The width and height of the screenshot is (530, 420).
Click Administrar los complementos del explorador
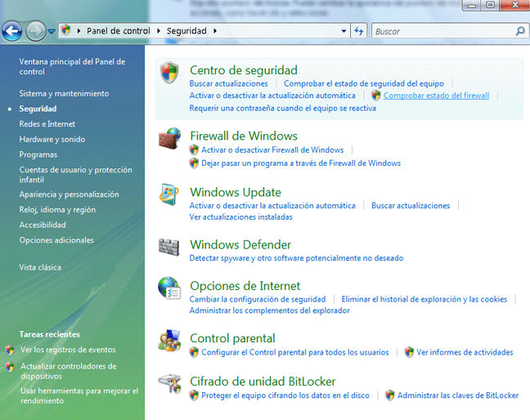[269, 311]
